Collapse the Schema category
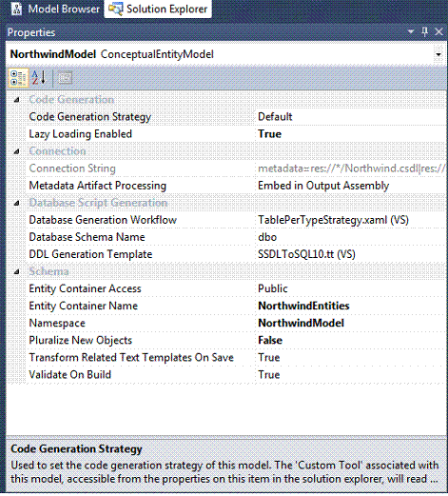Screen dimensions: 448x496 point(17,272)
